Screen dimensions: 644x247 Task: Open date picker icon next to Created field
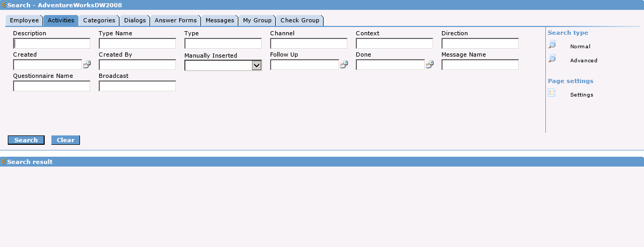pyautogui.click(x=87, y=65)
